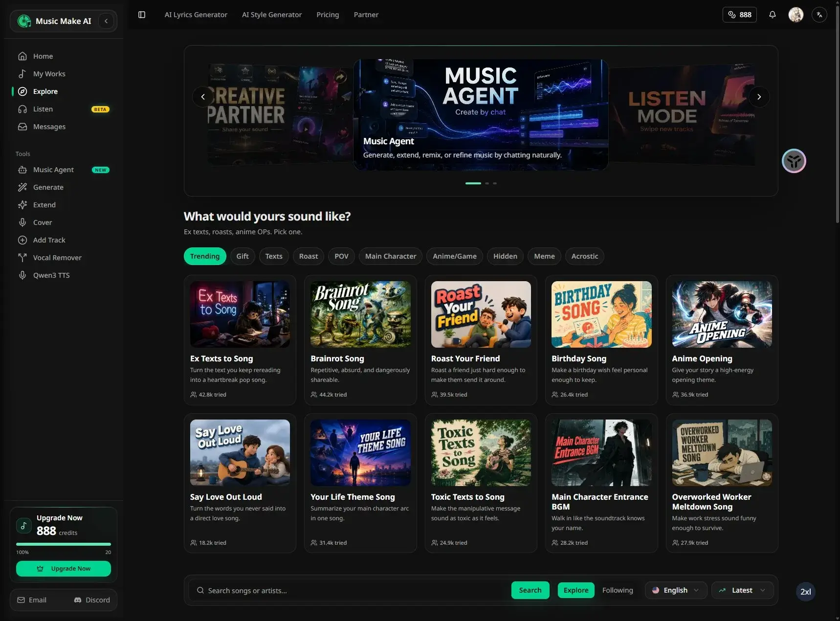The height and width of the screenshot is (621, 840).
Task: Select the Texts category tab
Action: pos(274,256)
